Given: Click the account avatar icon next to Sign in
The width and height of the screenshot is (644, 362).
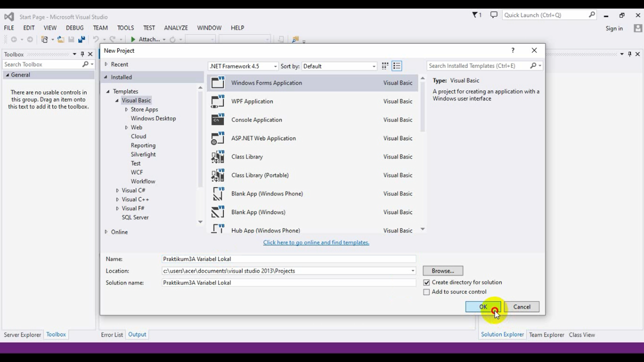Looking at the screenshot, I should click(638, 28).
